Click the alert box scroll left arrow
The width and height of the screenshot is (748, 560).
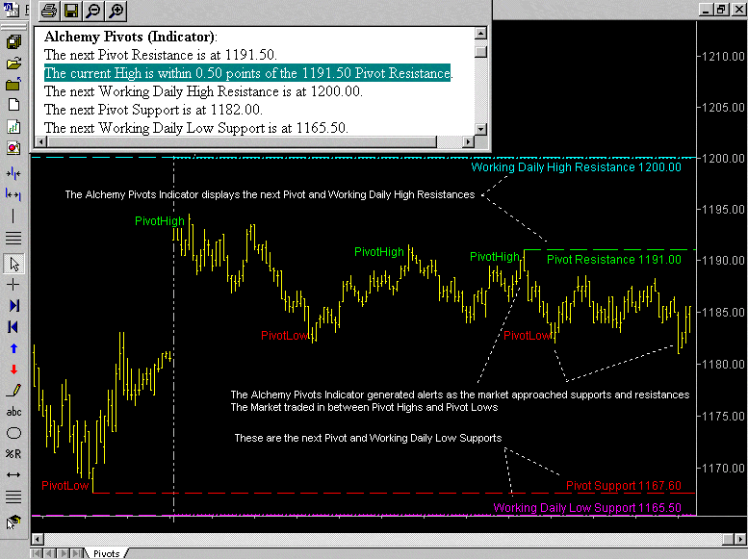click(x=40, y=141)
